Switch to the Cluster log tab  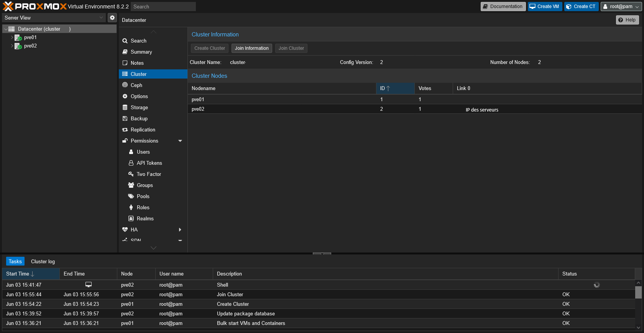[43, 261]
